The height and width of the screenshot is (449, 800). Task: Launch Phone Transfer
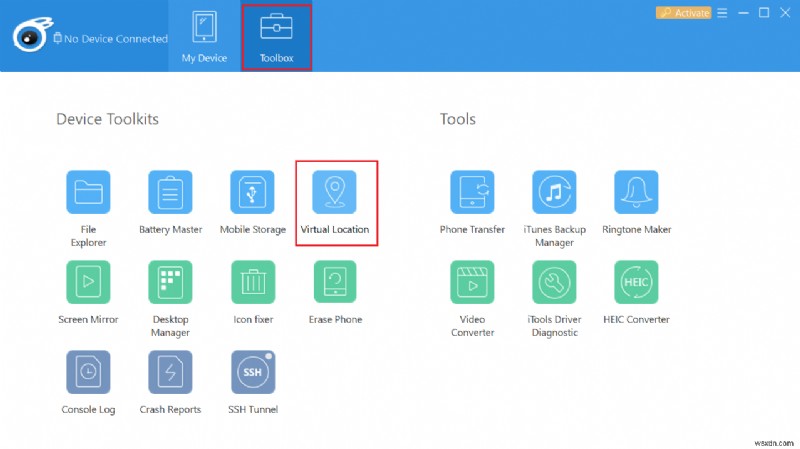(x=472, y=193)
